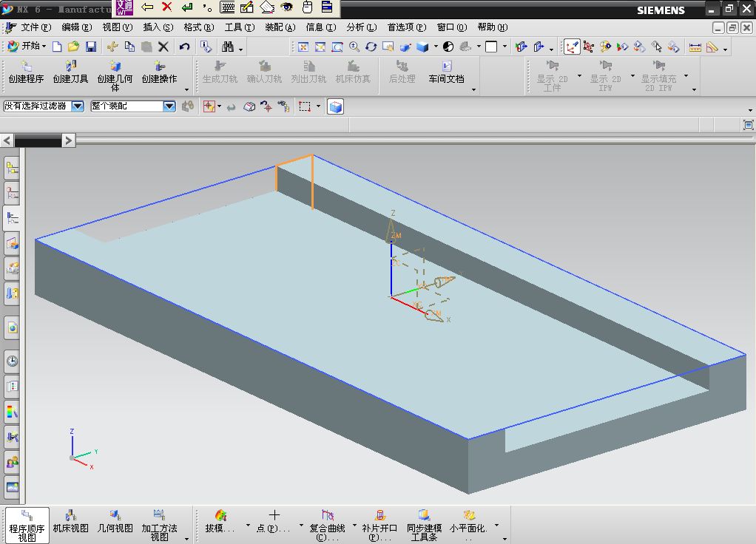
Task: Click the 机床仿真 (Machine Simulation) button
Action: pos(353,72)
